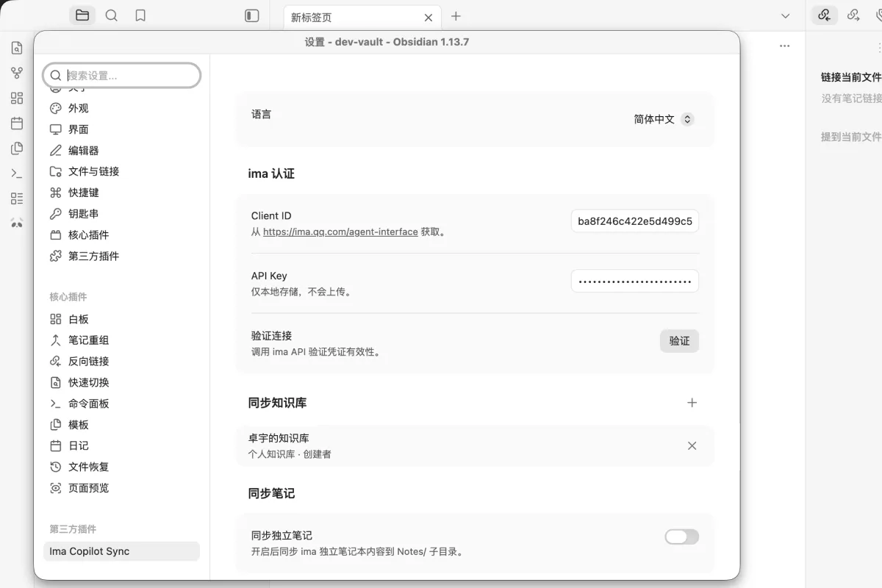Open the file explorer folder icon
The width and height of the screenshot is (882, 588).
click(82, 15)
